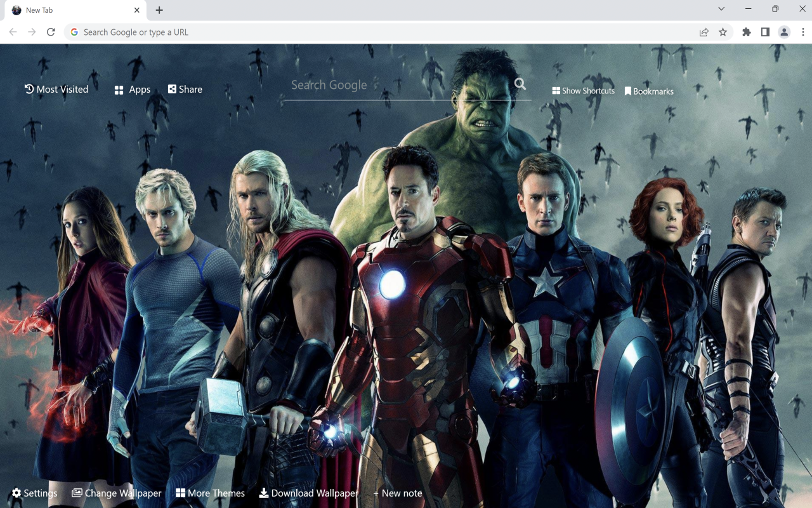Open the Bookmarks list
Screen dimensions: 812x508
click(649, 91)
